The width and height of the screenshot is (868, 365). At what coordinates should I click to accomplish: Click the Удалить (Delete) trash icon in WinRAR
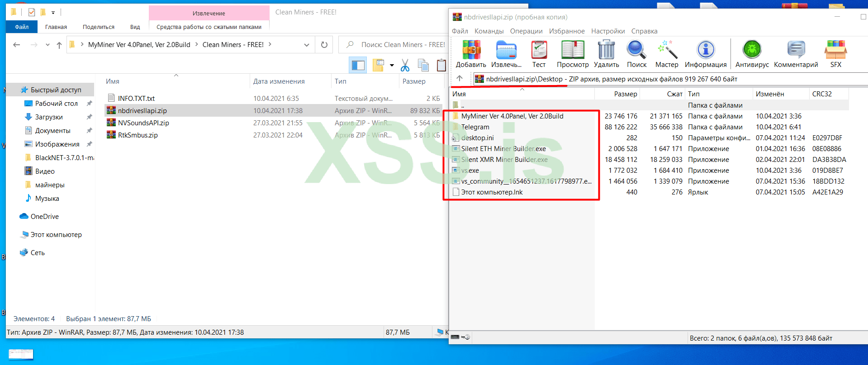coord(606,50)
